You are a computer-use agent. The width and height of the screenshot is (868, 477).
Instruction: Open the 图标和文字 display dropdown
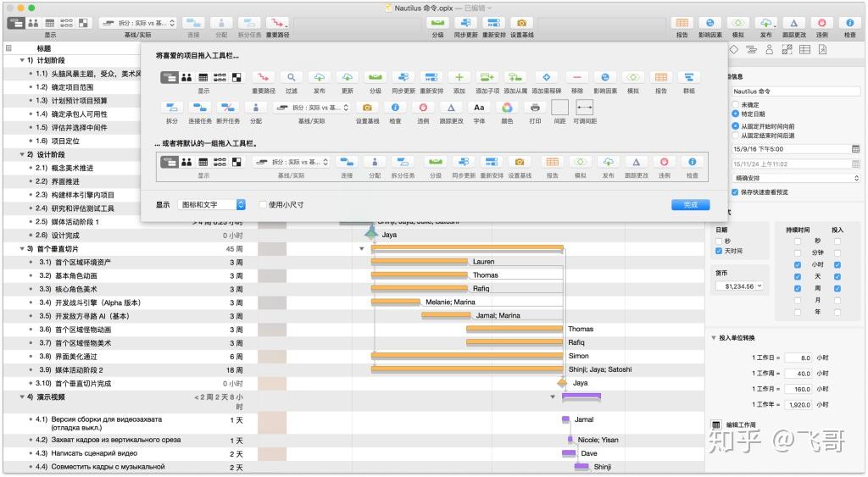pos(211,205)
